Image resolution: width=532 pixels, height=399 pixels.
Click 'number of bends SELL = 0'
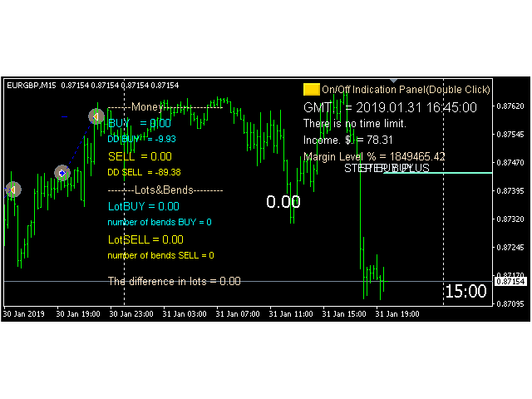click(160, 255)
